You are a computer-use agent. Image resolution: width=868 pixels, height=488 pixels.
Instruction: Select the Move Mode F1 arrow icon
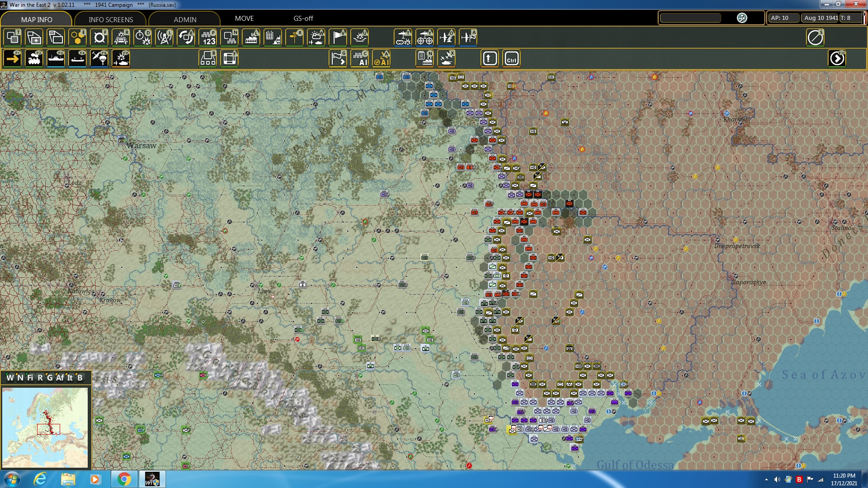point(12,58)
